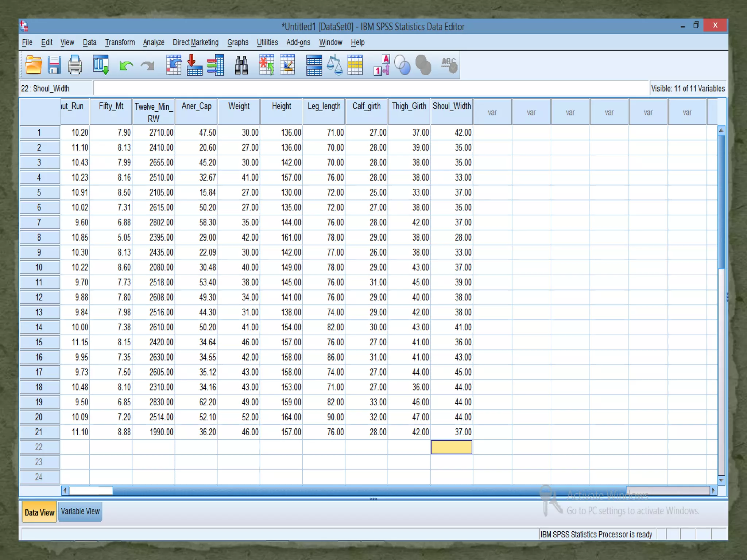Open the Transform menu
This screenshot has width=747, height=560.
(120, 42)
